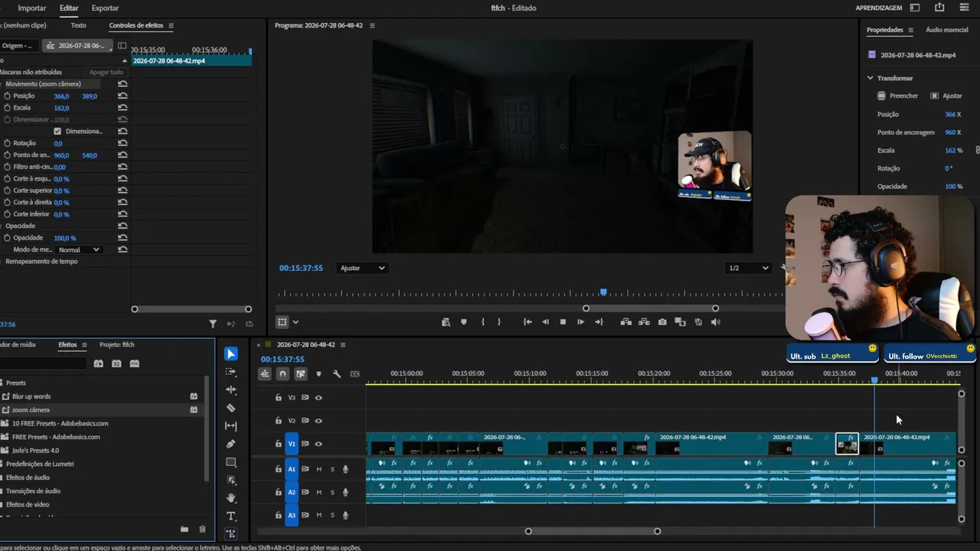This screenshot has width=980, height=551.
Task: Mark Out point in the Program monitor
Action: [499, 322]
